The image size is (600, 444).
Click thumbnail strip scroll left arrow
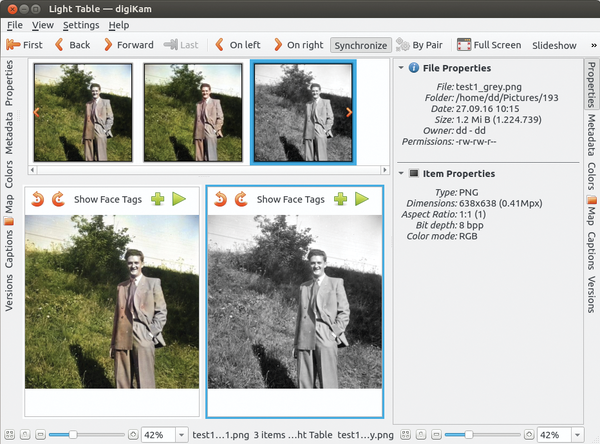point(33,170)
